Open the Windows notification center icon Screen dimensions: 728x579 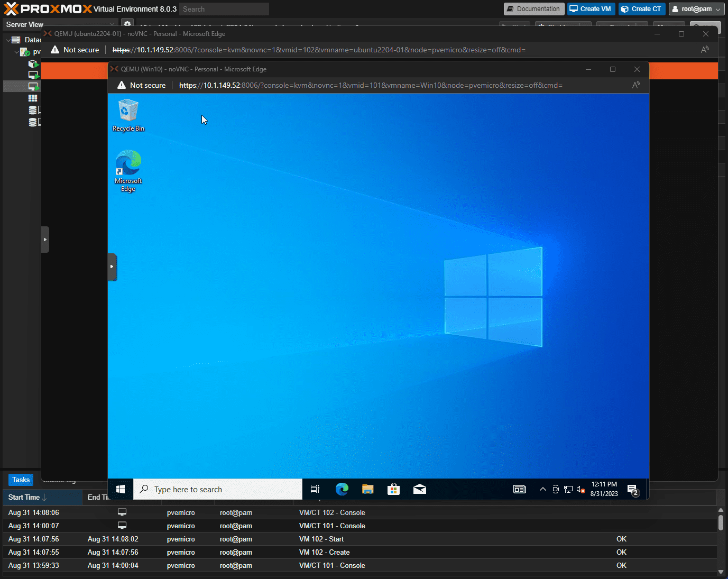(x=632, y=489)
